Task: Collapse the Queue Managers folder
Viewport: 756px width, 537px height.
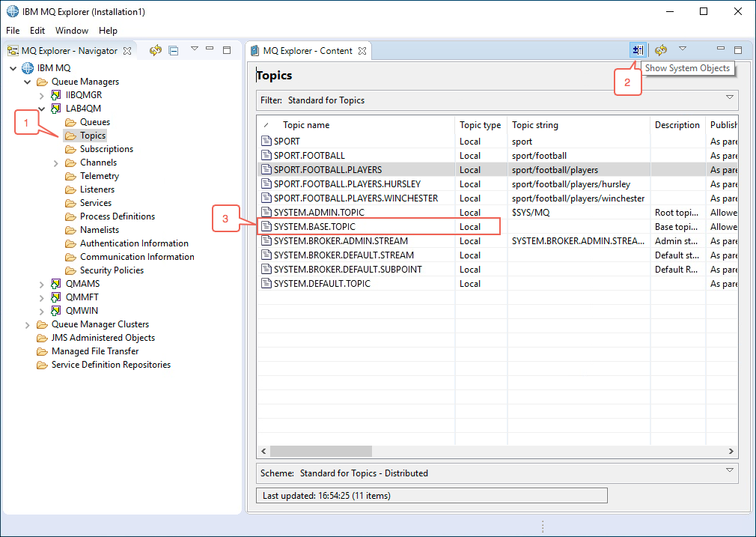Action: (x=28, y=82)
